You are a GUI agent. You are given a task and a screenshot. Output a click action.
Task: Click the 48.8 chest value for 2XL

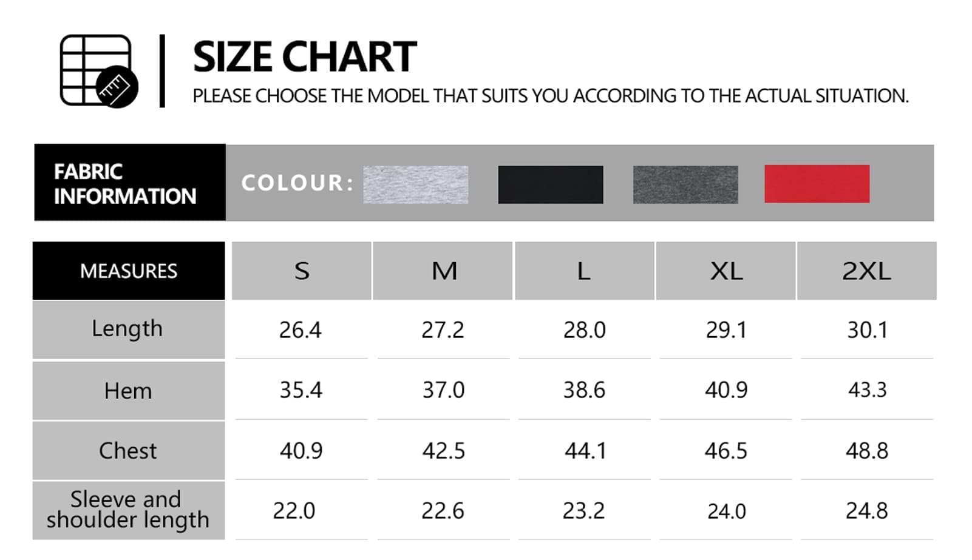867,451
